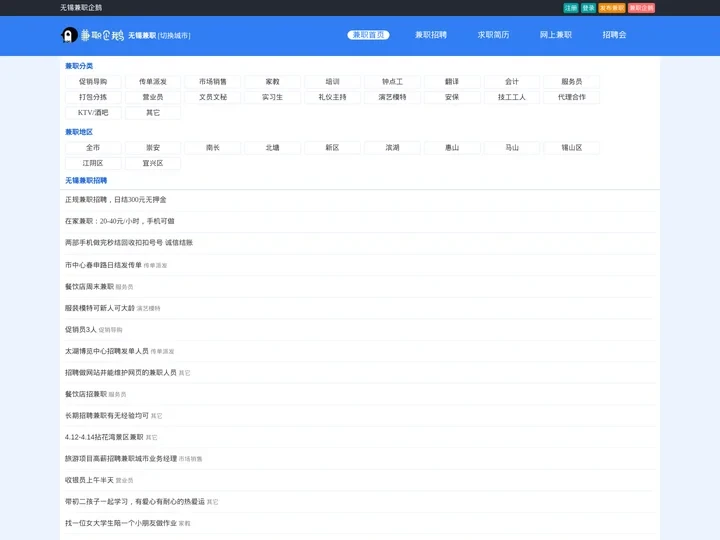720x540 pixels.
Task: Select region 崇安
Action: (x=153, y=148)
